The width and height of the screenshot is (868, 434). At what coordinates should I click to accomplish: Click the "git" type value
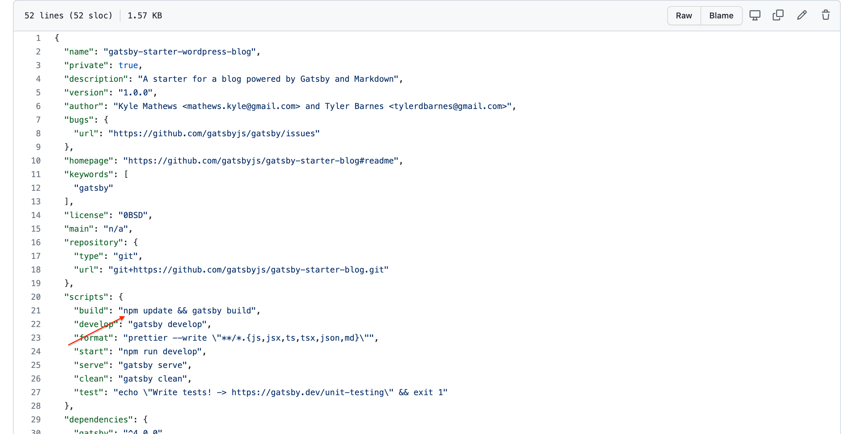tap(126, 256)
